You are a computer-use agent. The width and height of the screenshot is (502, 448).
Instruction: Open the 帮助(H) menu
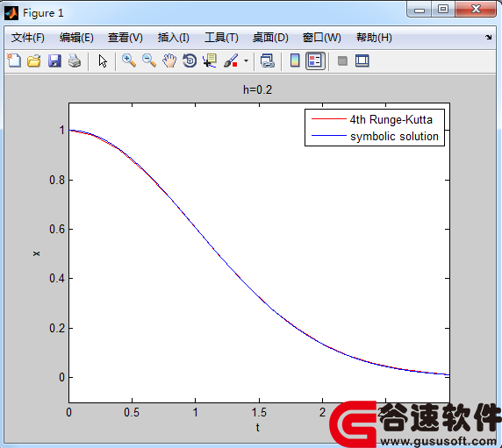374,38
